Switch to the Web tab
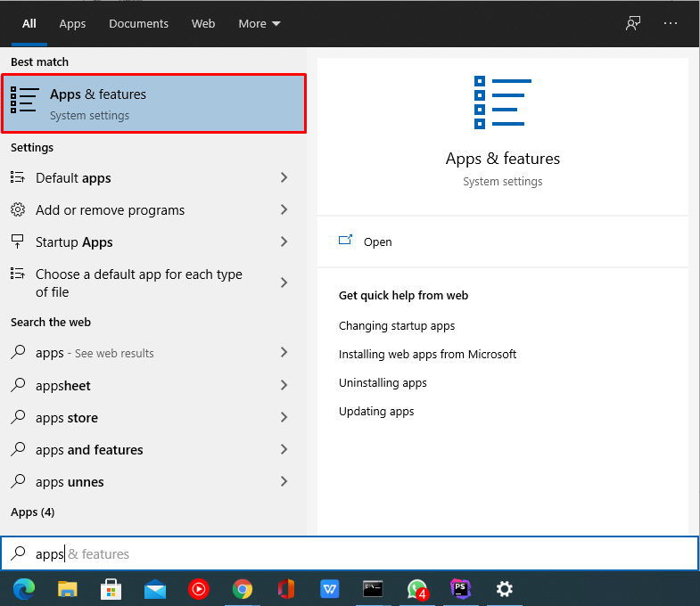This screenshot has width=700, height=606. click(x=203, y=24)
